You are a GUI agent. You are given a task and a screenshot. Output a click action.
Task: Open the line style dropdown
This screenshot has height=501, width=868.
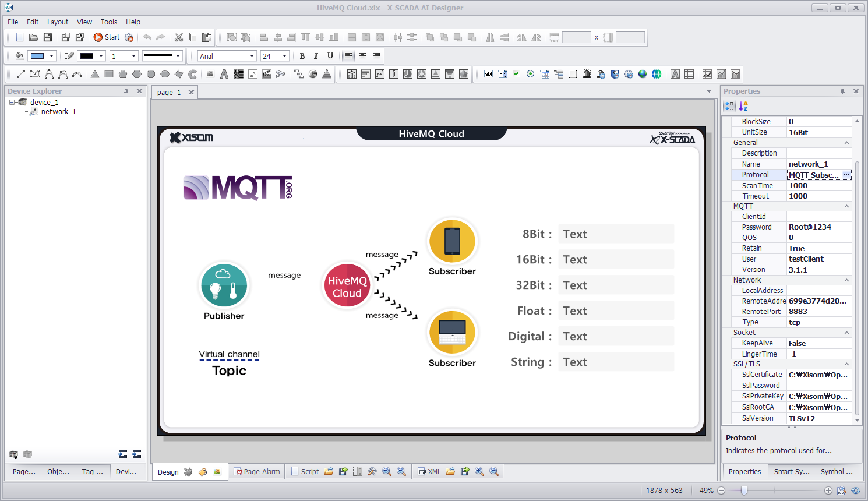pos(178,56)
